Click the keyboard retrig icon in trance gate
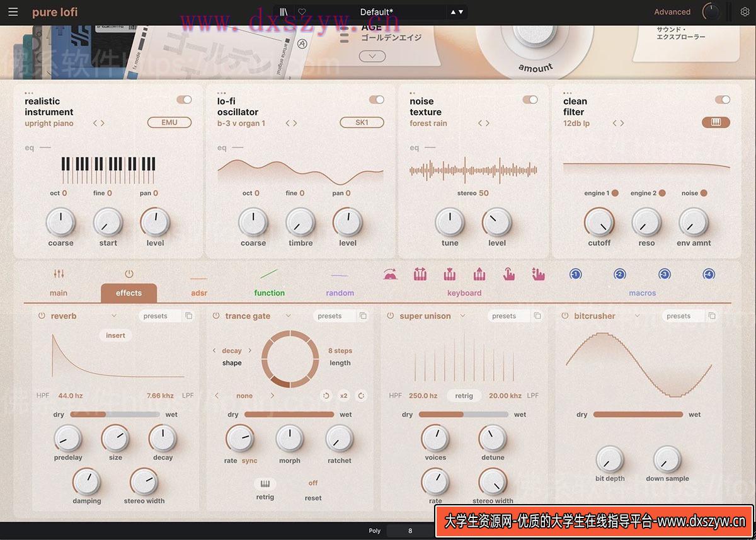Viewport: 756px width, 540px height. click(x=265, y=484)
